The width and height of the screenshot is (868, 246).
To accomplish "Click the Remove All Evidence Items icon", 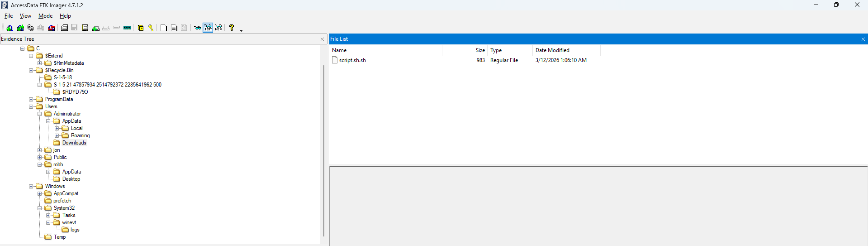I will coord(52,28).
